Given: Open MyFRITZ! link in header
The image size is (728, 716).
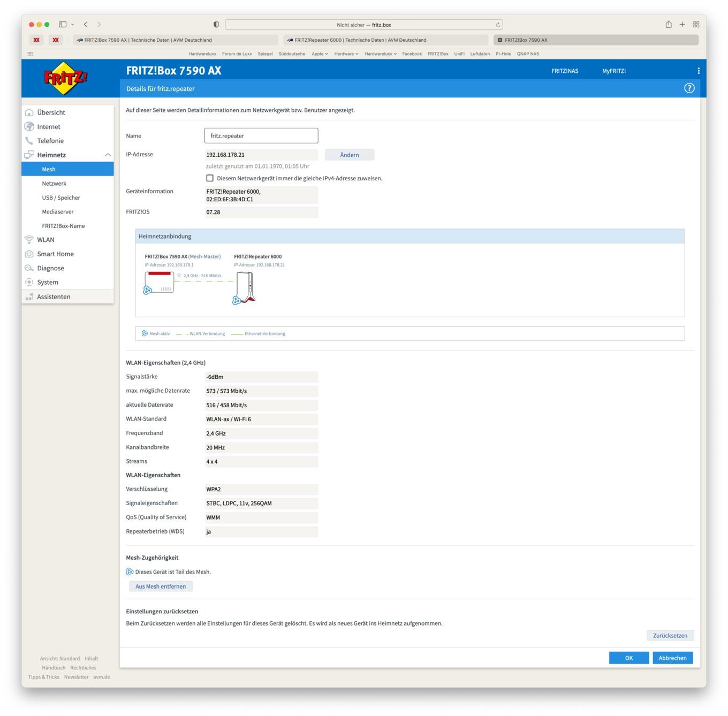Looking at the screenshot, I should pyautogui.click(x=614, y=71).
